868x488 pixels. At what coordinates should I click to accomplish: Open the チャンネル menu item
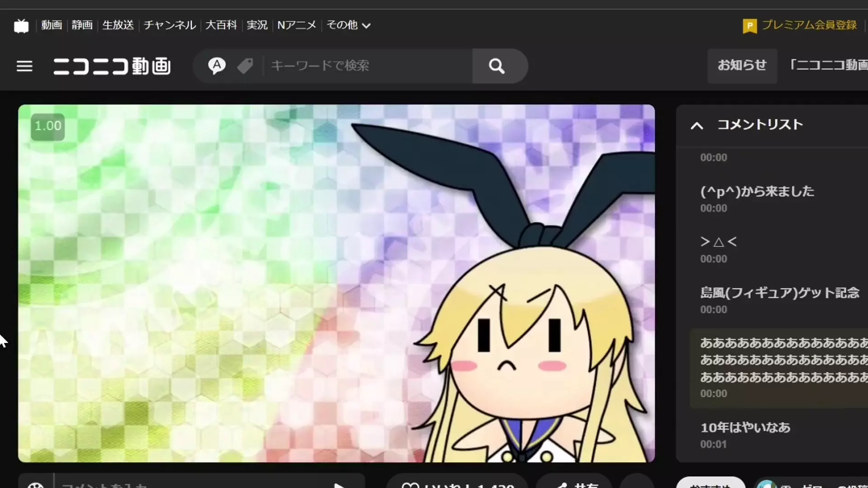click(x=170, y=25)
